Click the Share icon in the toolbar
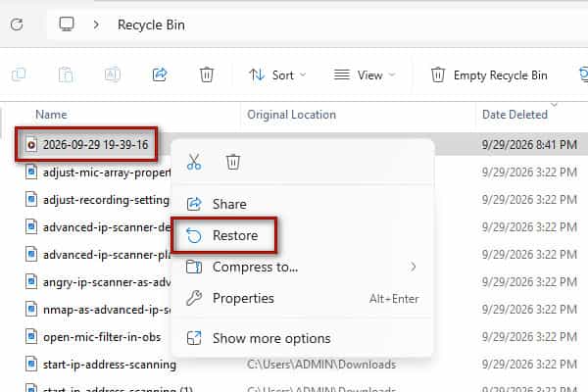The image size is (588, 392). 160,74
